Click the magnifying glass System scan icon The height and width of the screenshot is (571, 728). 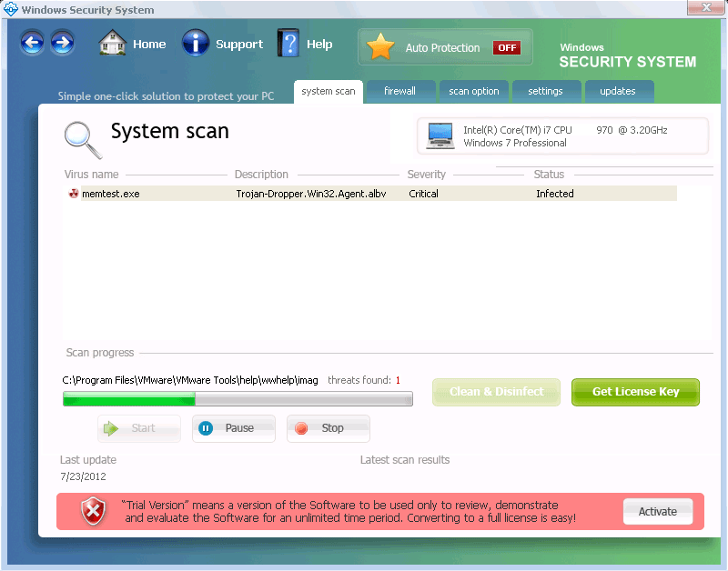pos(83,139)
